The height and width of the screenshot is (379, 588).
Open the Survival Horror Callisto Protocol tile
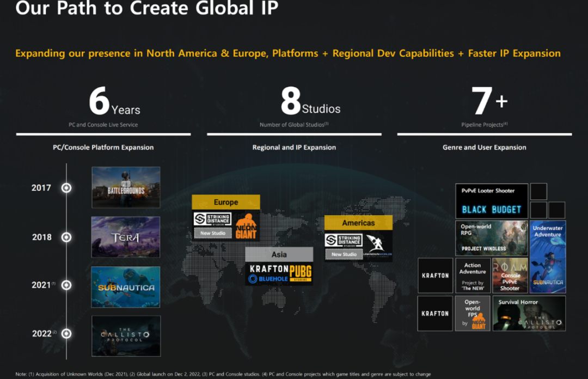pyautogui.click(x=529, y=313)
